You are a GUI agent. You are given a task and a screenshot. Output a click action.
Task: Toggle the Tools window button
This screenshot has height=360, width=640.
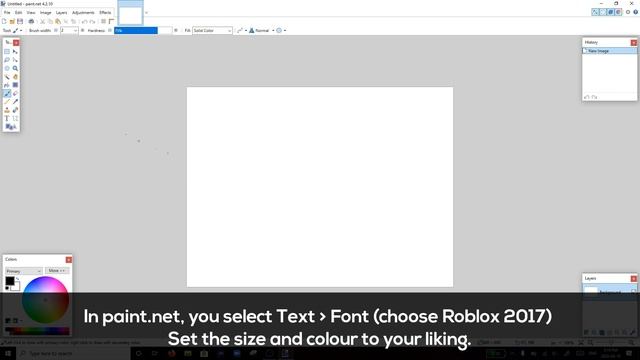point(595,12)
